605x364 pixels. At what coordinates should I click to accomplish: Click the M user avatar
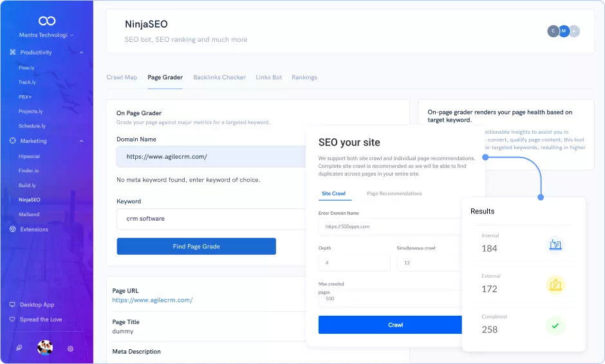pyautogui.click(x=564, y=31)
